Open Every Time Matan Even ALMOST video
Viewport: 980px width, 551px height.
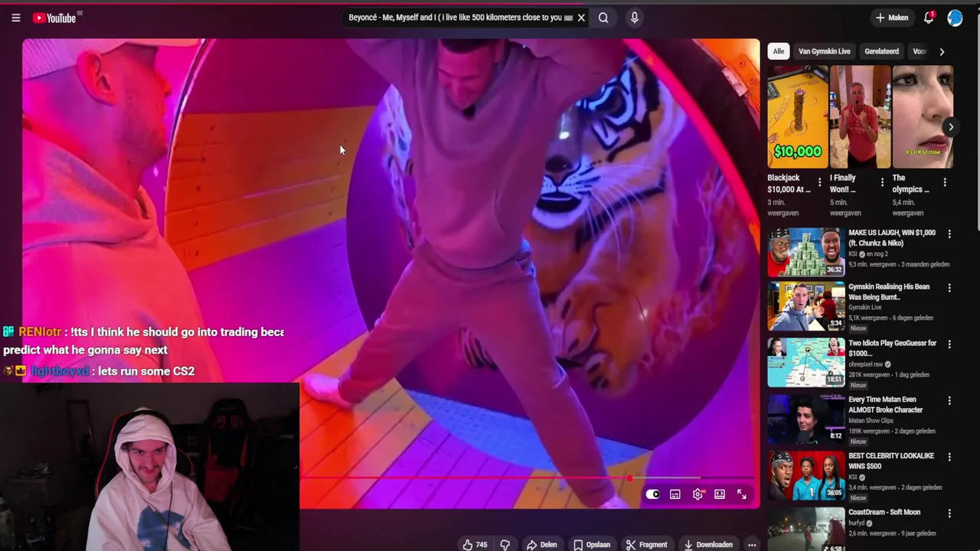pyautogui.click(x=885, y=405)
